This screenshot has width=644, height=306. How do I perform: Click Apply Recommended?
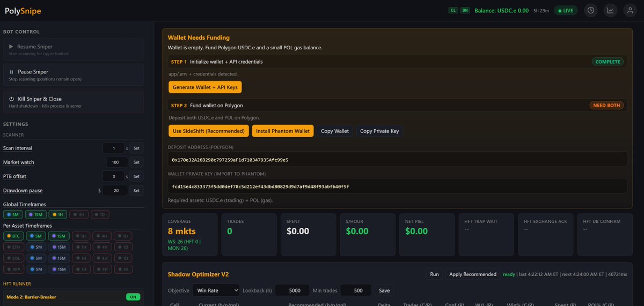[x=472, y=274]
